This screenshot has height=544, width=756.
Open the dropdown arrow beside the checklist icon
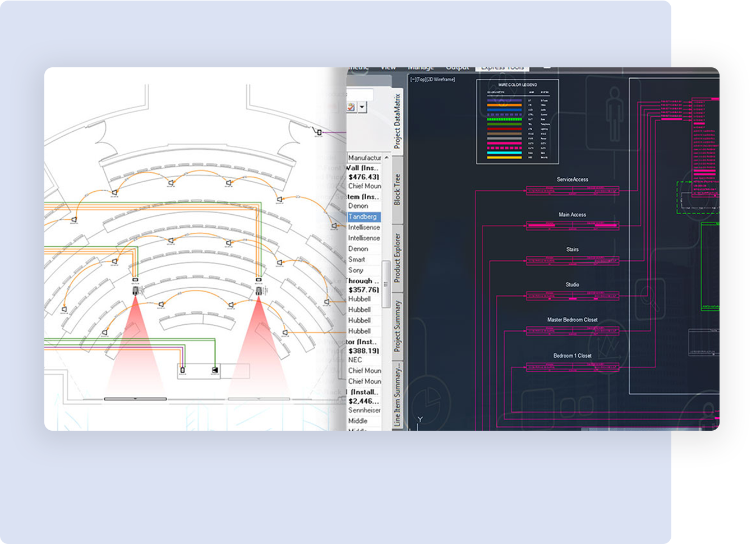(362, 107)
